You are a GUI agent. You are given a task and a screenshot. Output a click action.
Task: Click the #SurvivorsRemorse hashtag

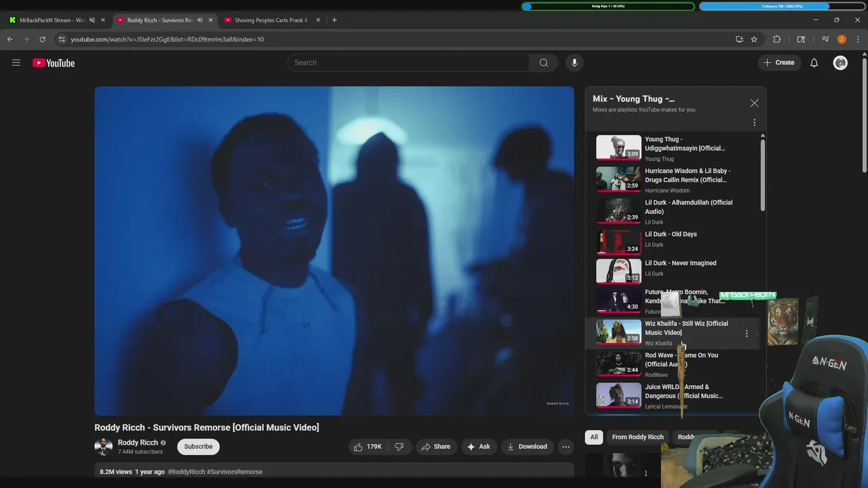(235, 472)
